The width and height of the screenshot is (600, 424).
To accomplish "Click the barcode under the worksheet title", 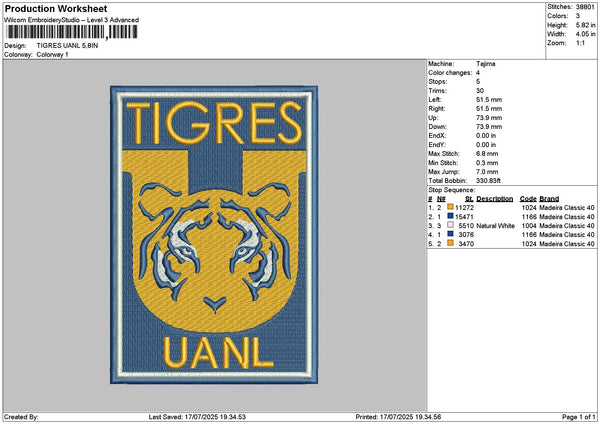I will coord(72,32).
